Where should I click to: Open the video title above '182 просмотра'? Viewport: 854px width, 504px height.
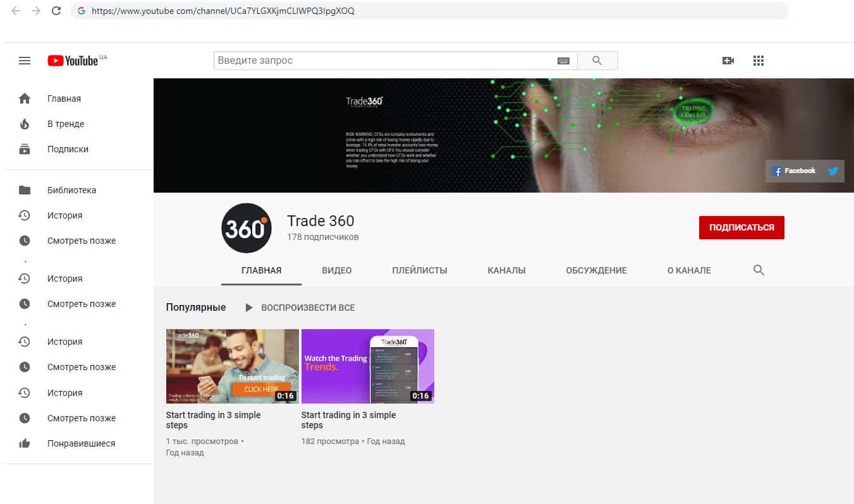(349, 420)
